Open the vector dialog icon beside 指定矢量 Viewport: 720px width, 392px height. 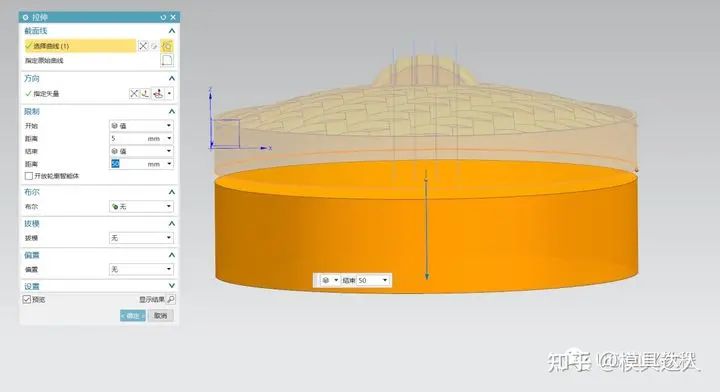click(x=145, y=94)
